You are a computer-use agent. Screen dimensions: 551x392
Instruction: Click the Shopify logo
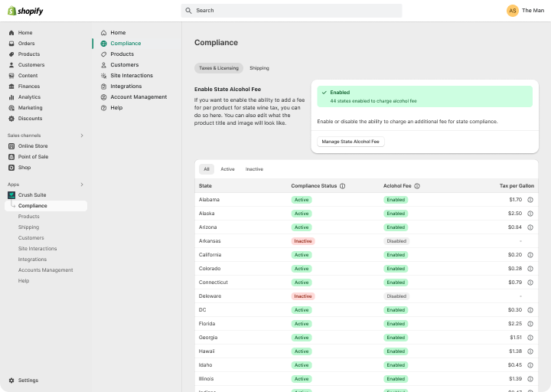[x=25, y=11]
